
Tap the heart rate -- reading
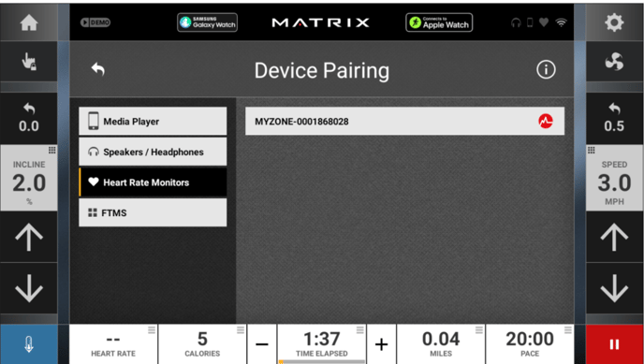(x=113, y=340)
